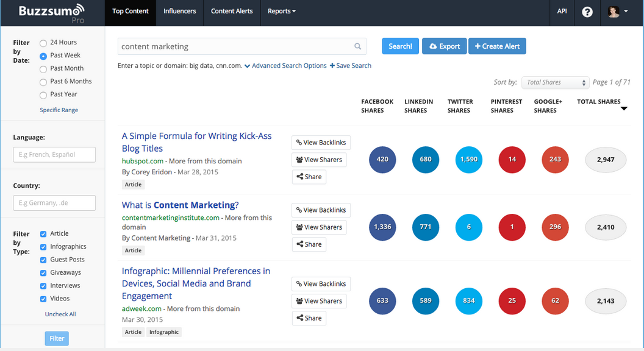Image resolution: width=644 pixels, height=351 pixels.
Task: Click the Infographic tag on adweek result
Action: (x=164, y=332)
